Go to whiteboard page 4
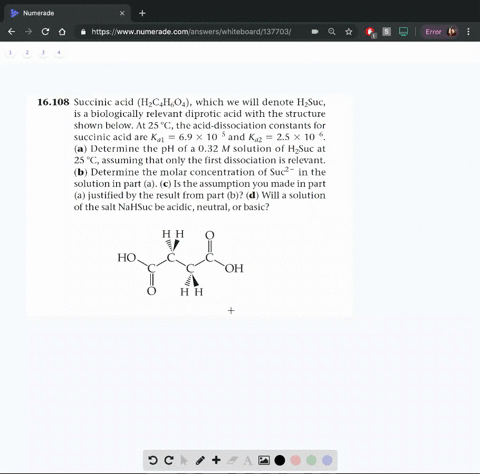 (59, 52)
